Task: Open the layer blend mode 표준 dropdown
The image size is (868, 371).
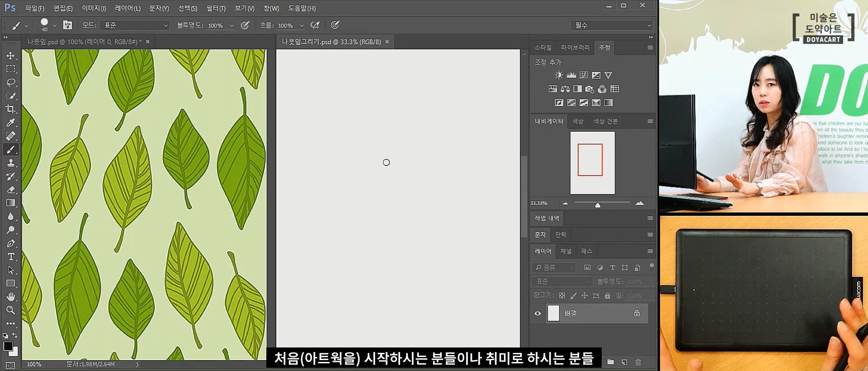Action: [562, 281]
